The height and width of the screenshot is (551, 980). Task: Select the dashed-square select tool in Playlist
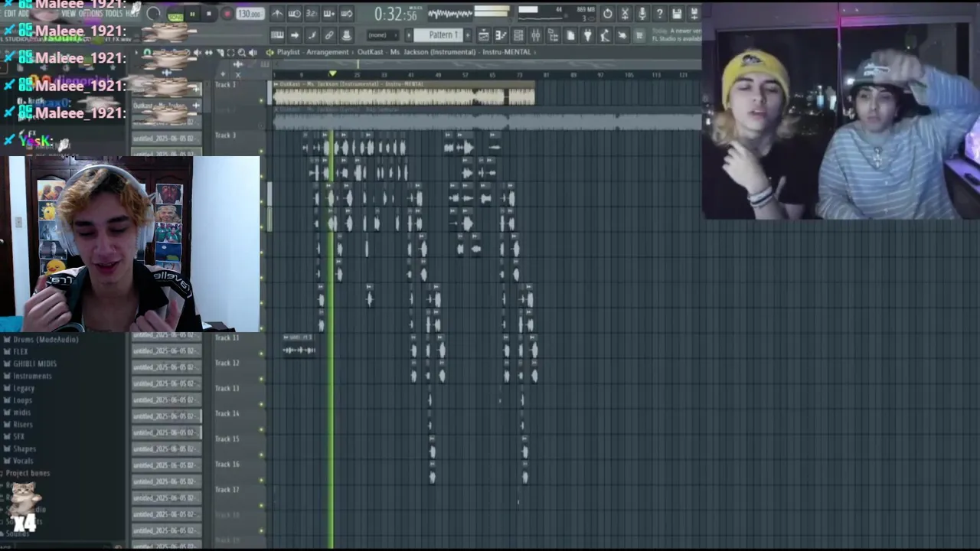pyautogui.click(x=230, y=52)
